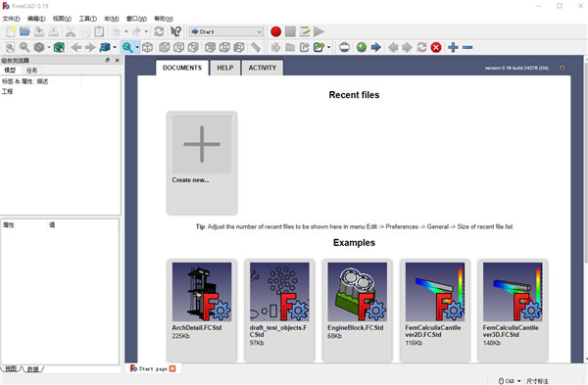This screenshot has height=385, width=588.
Task: Expand the undo history arrow
Action: pyautogui.click(x=126, y=32)
